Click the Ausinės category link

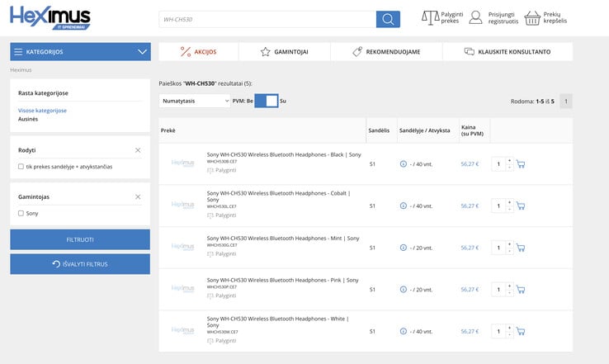pos(28,119)
